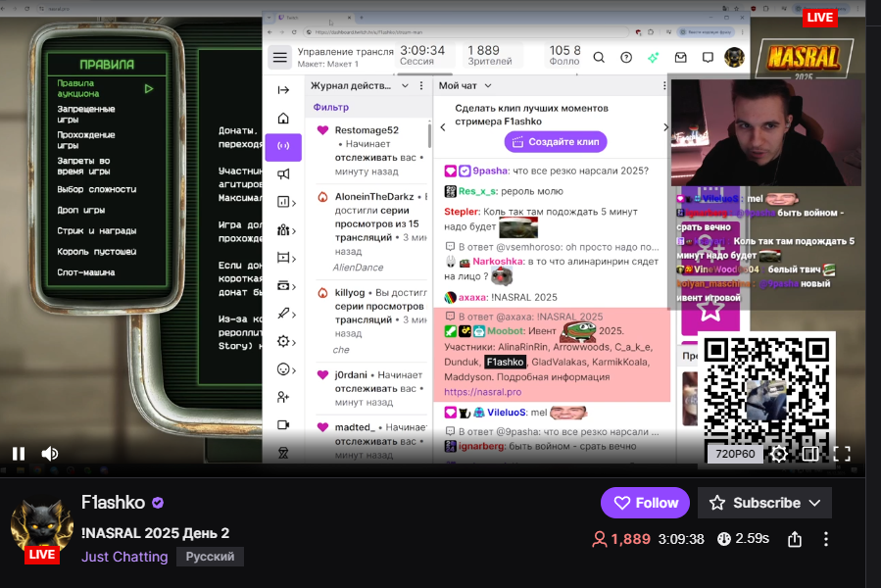Open player settings gear icon
Viewport: 881px width, 588px height.
point(779,454)
